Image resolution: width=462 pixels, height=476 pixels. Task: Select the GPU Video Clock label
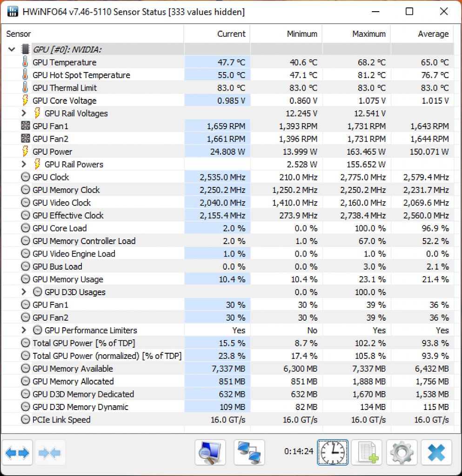(x=62, y=203)
